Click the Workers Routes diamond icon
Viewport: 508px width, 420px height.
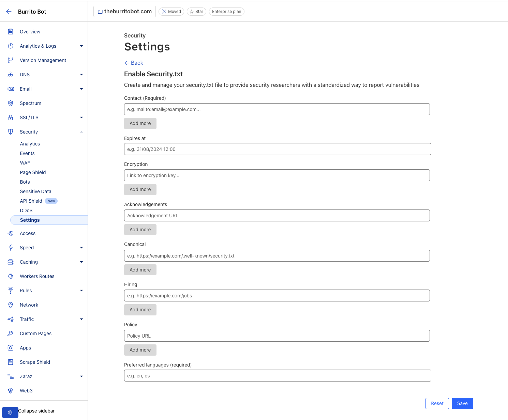11,276
